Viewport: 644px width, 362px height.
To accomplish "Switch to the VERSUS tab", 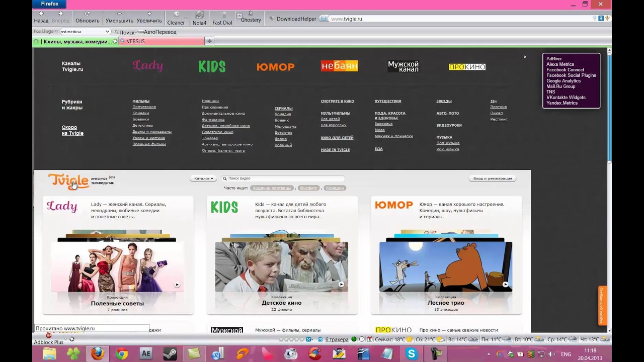I will pos(161,42).
